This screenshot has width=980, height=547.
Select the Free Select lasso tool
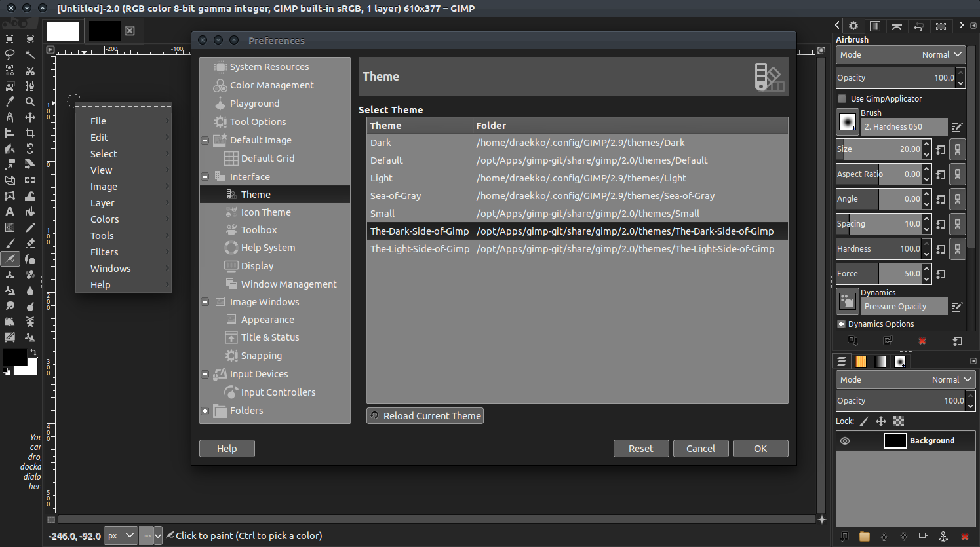[10, 54]
